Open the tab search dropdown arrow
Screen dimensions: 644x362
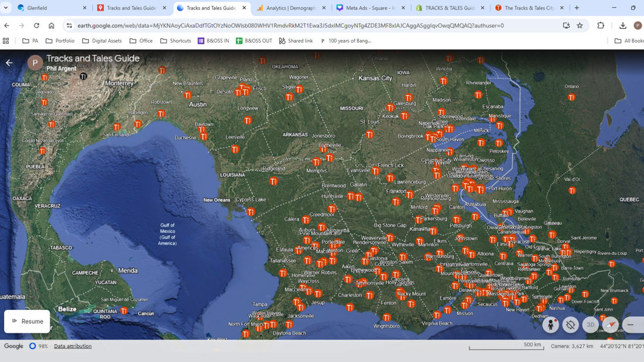(x=6, y=8)
